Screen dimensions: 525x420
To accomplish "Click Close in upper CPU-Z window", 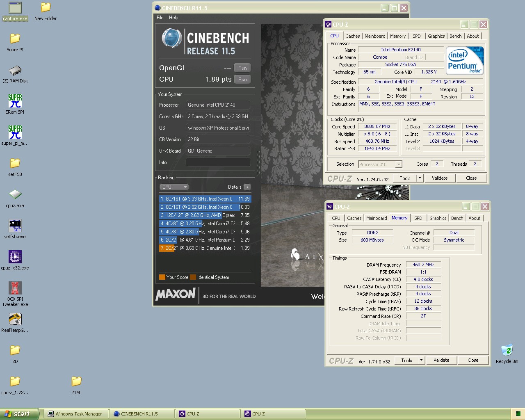I will pyautogui.click(x=471, y=178).
